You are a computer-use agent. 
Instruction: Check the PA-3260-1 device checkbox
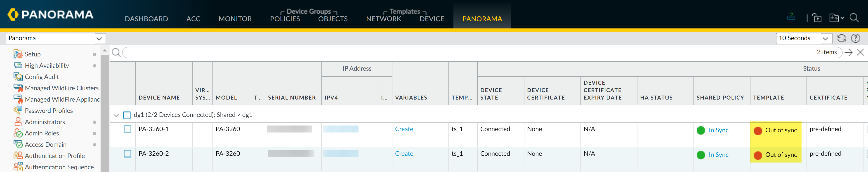(127, 129)
